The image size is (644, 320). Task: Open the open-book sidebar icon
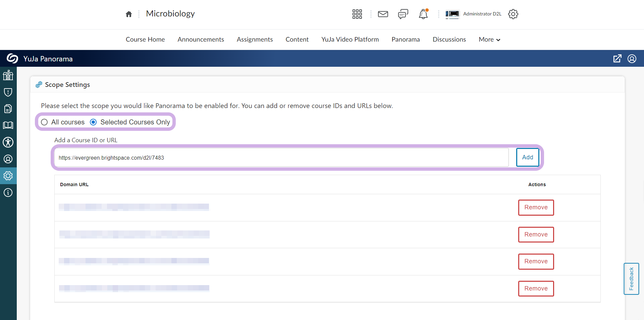pos(8,125)
